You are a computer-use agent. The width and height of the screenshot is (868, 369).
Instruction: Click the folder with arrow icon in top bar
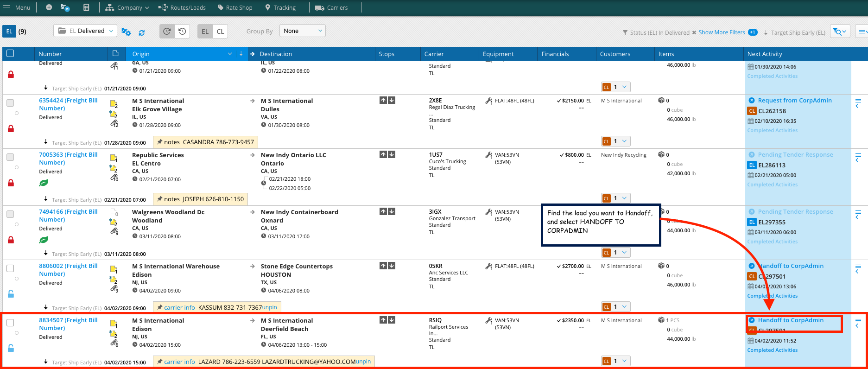(x=65, y=7)
